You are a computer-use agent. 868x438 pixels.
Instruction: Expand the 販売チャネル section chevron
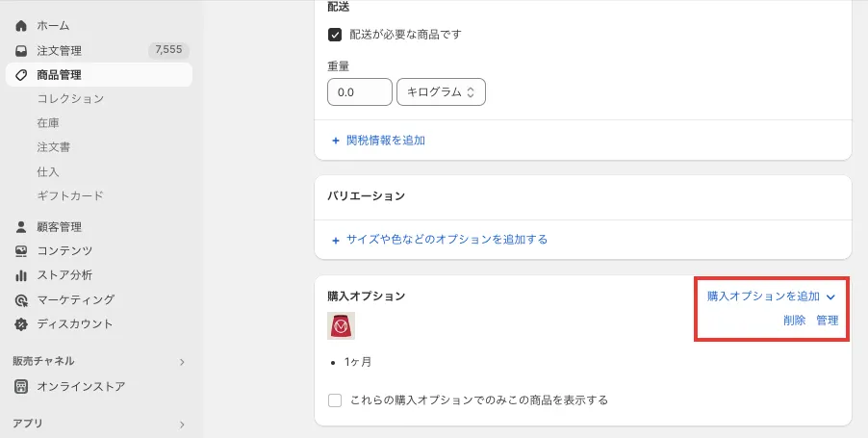(182, 362)
